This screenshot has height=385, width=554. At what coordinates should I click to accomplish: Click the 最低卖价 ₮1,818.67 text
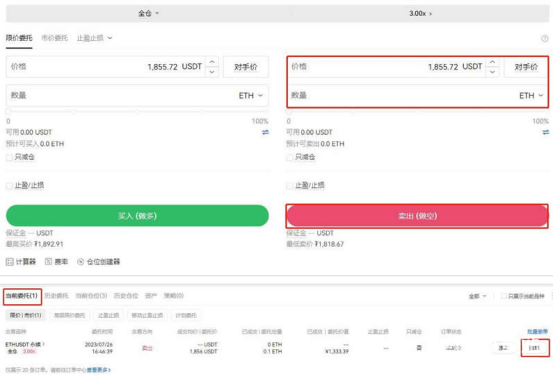point(315,244)
